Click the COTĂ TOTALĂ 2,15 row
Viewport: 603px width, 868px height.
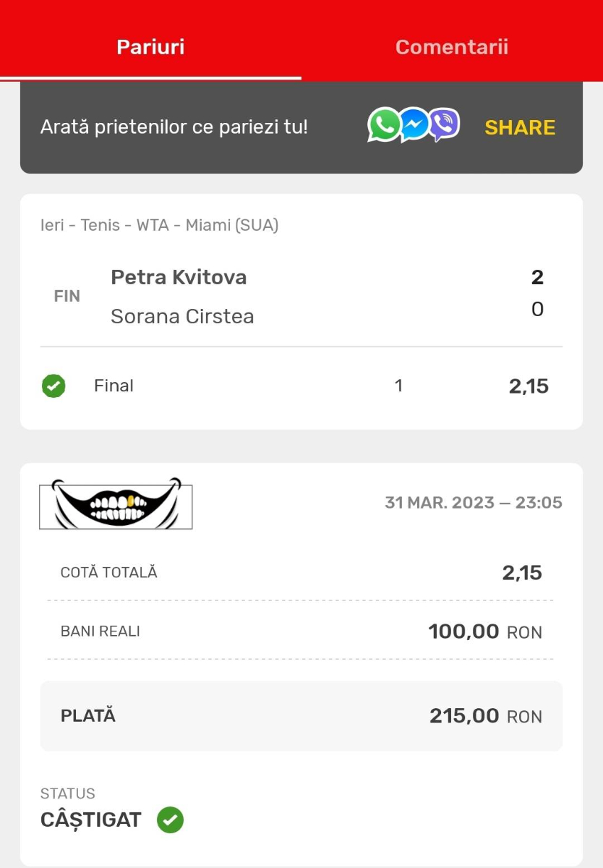tap(301, 573)
